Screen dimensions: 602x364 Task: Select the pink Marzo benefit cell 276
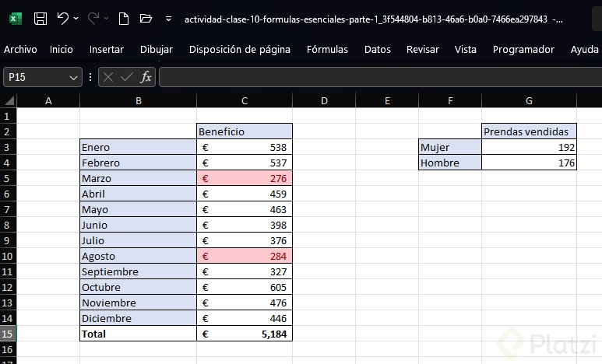[x=245, y=178]
